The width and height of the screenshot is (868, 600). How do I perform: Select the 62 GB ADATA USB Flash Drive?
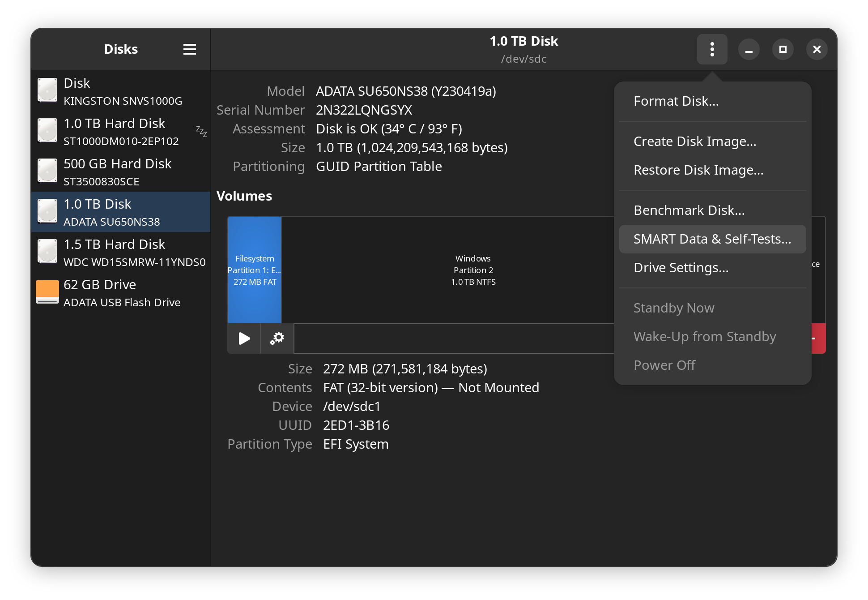(121, 293)
